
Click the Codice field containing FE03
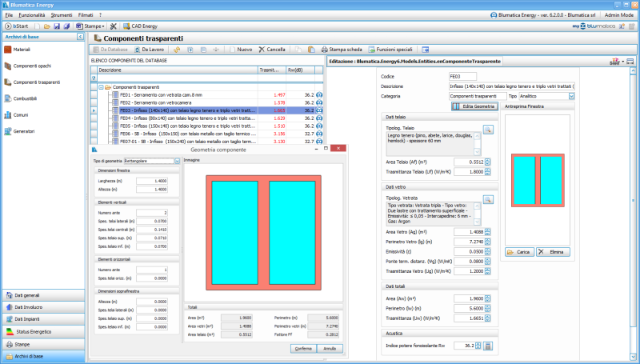pos(462,76)
